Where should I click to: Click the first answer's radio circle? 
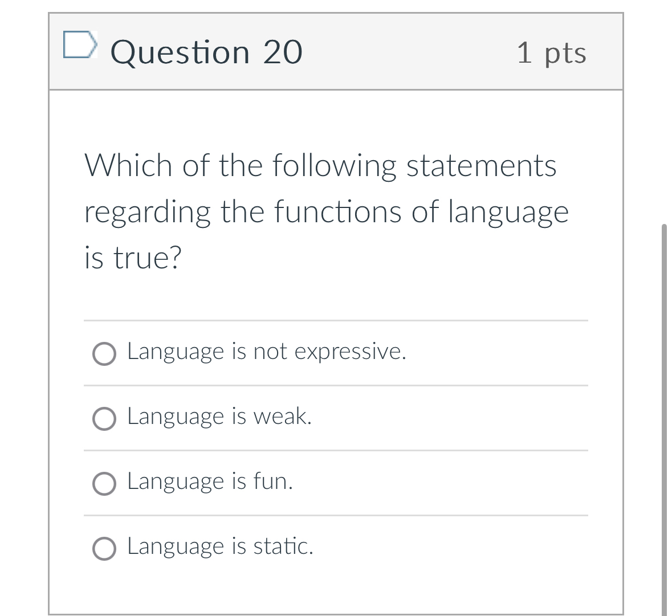click(104, 354)
